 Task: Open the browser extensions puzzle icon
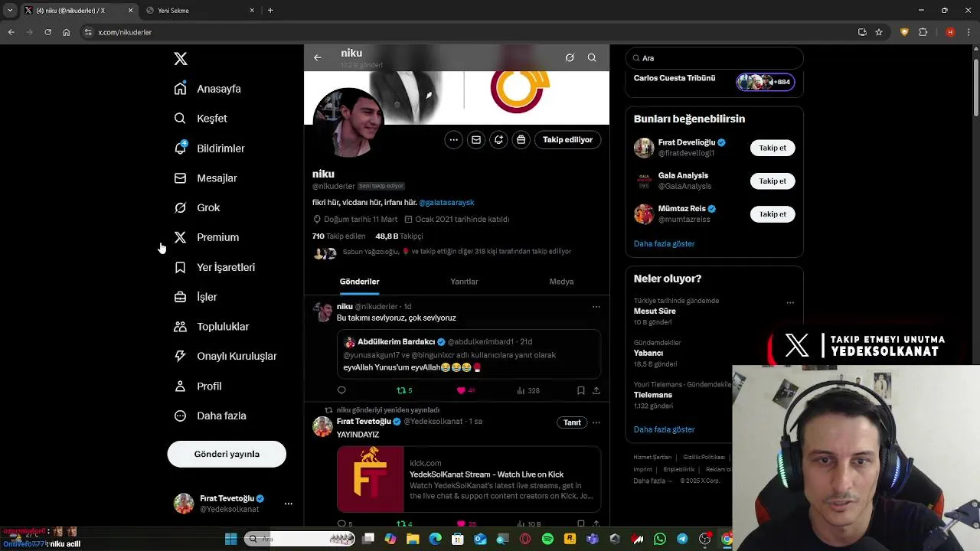923,32
